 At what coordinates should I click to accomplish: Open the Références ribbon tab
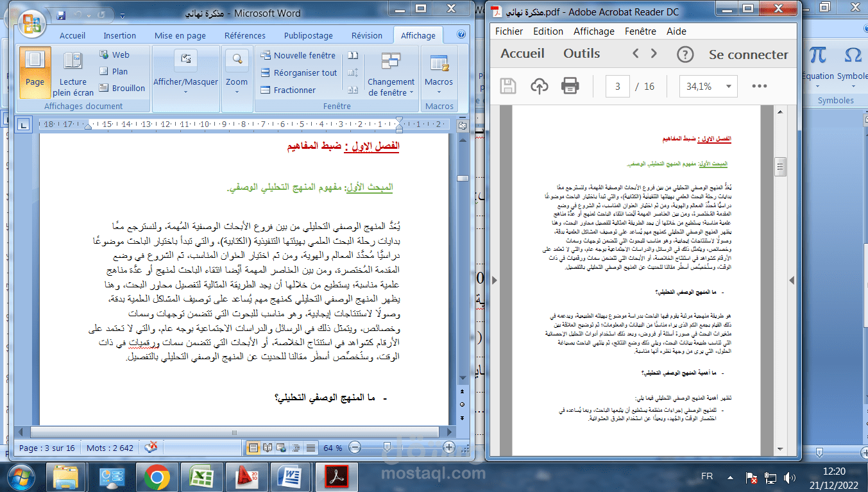245,36
